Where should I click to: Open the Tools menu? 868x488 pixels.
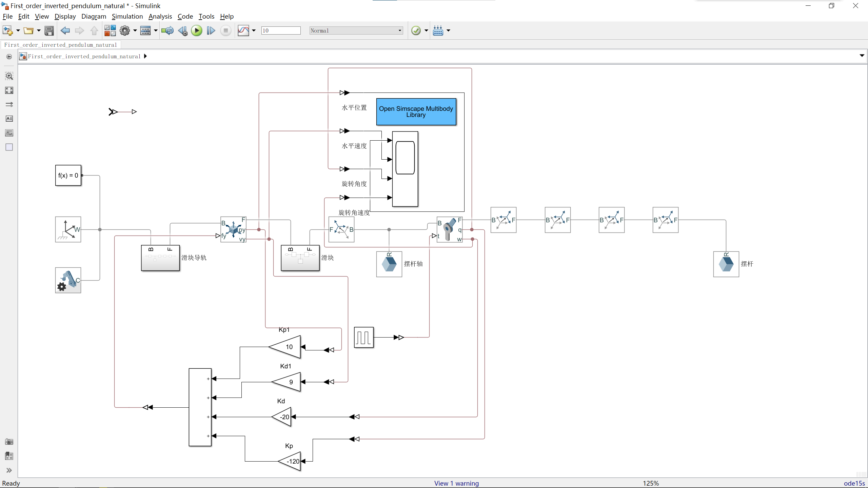click(206, 16)
